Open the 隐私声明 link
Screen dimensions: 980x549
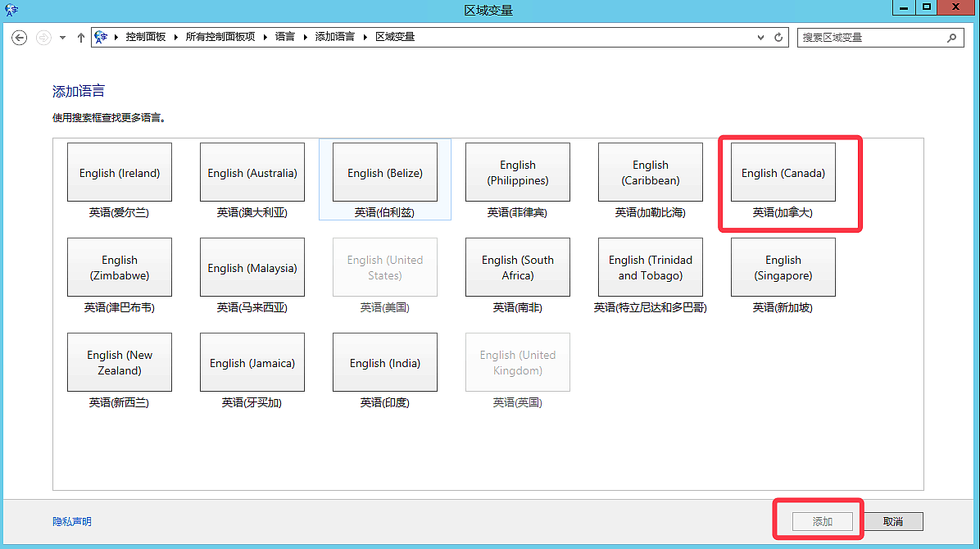click(72, 521)
